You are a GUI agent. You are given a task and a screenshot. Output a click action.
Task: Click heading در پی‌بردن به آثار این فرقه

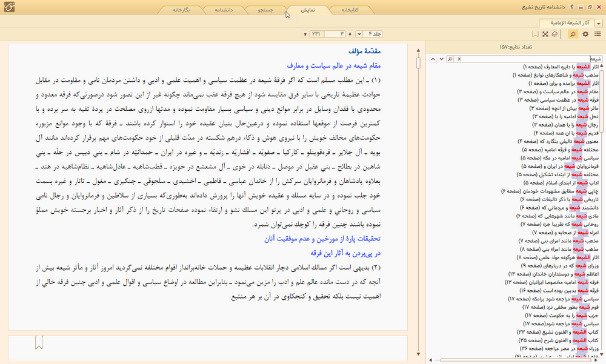[345, 254]
